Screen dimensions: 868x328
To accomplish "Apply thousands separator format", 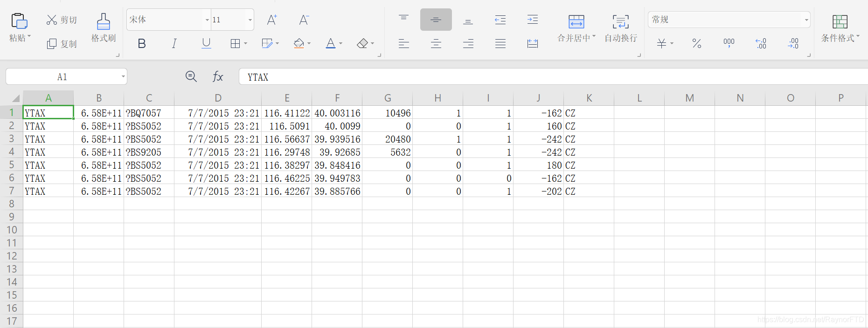I will (729, 43).
